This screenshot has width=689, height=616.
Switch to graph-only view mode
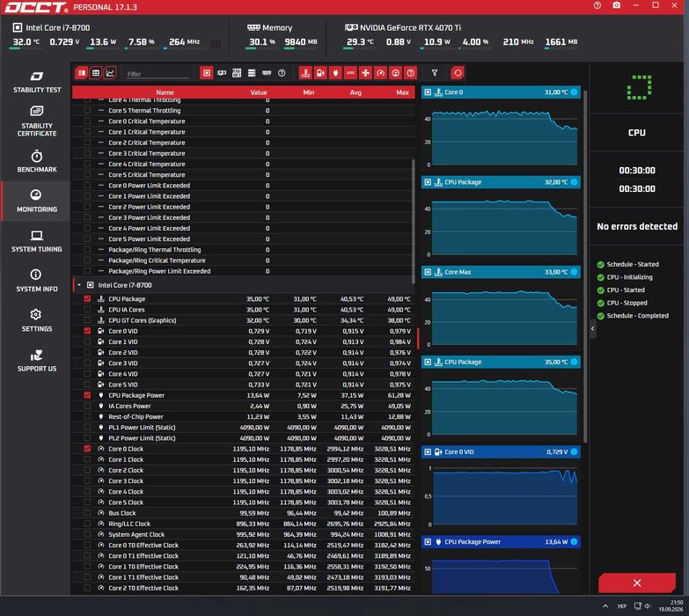(x=110, y=73)
